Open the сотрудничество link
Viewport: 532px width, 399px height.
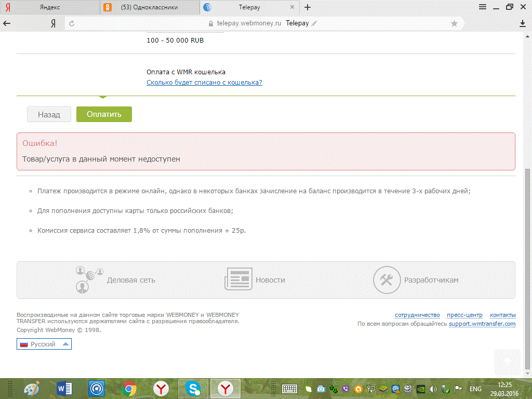click(417, 315)
